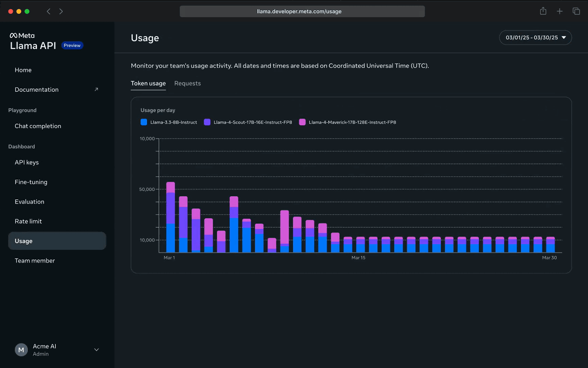Click the Llama API title
The height and width of the screenshot is (368, 588).
pos(33,46)
